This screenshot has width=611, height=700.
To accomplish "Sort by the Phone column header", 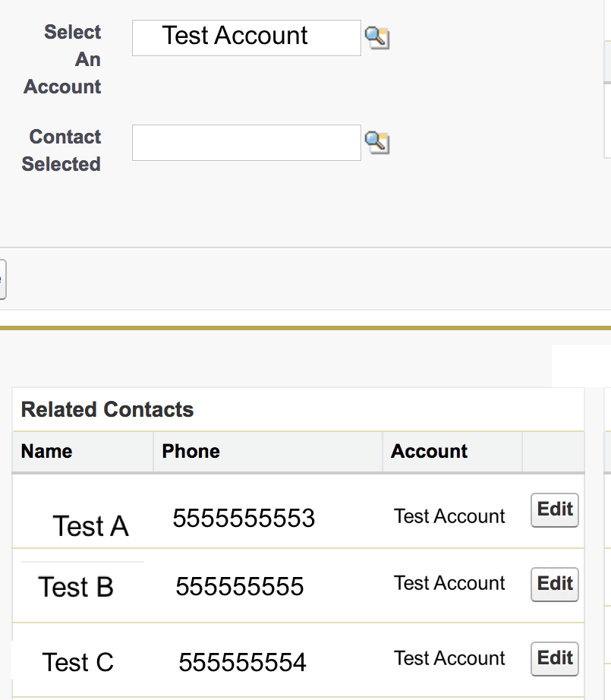I will point(191,452).
